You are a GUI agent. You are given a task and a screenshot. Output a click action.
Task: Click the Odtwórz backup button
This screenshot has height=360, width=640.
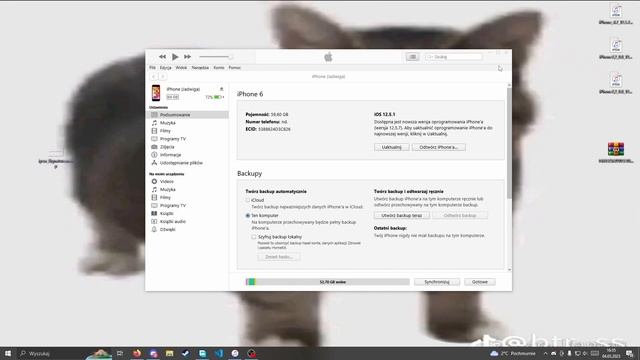click(x=460, y=216)
